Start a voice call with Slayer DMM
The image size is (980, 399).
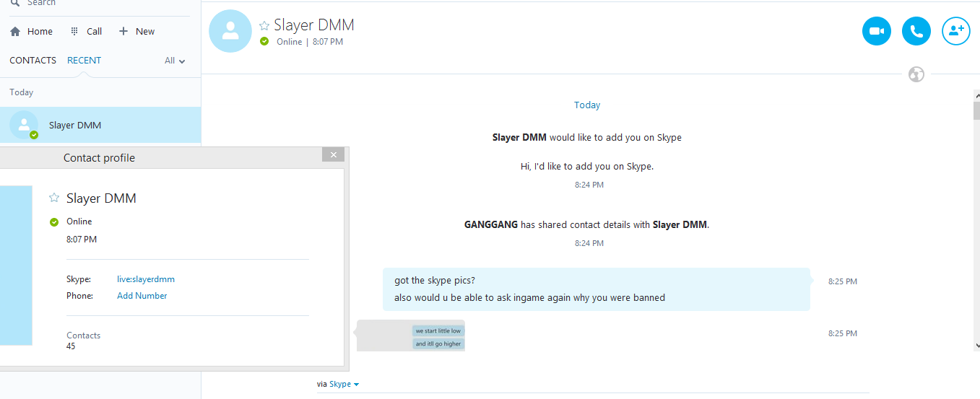tap(916, 31)
